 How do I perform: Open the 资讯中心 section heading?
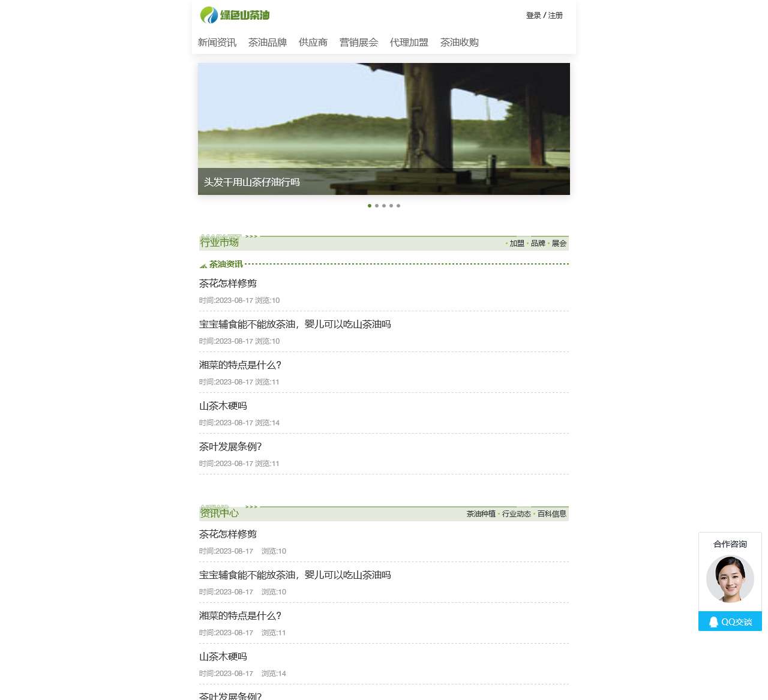(220, 513)
